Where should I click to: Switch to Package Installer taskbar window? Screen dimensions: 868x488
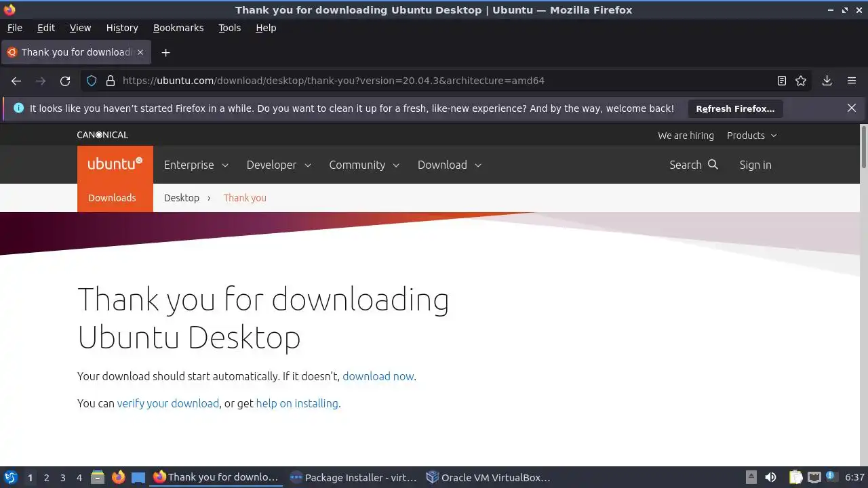(x=353, y=477)
